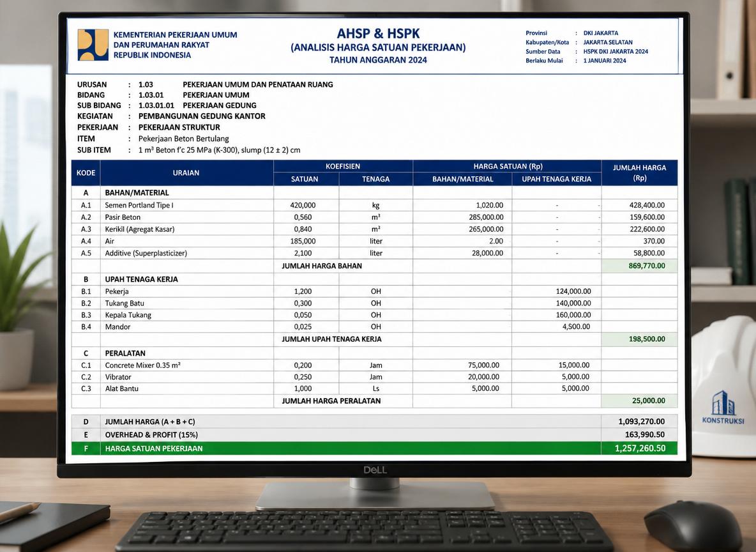This screenshot has height=552, width=756.
Task: Select the 'KOEFISIEN' header
Action: pyautogui.click(x=343, y=166)
